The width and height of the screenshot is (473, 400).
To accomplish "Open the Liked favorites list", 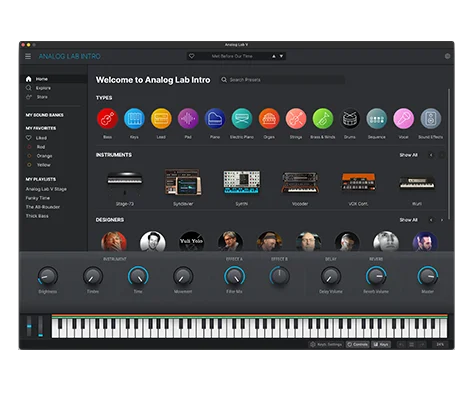I will pos(41,138).
